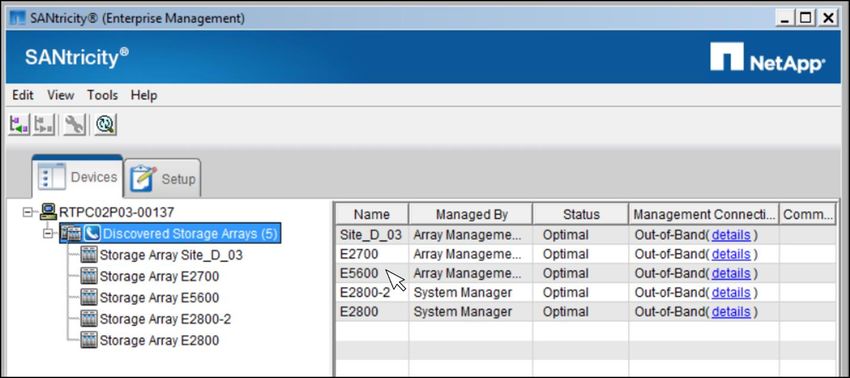Click the array icon beside Storage Array E2700
The height and width of the screenshot is (378, 850).
[88, 276]
